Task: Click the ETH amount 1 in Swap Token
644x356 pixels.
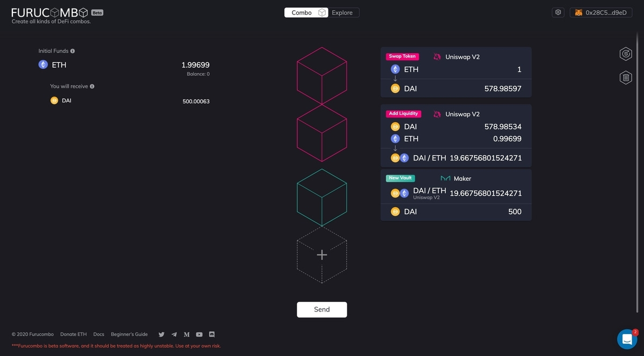Action: 519,69
